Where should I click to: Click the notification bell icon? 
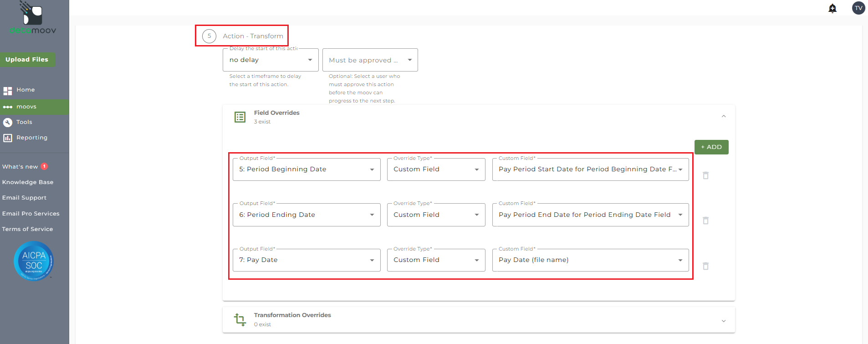coord(832,8)
